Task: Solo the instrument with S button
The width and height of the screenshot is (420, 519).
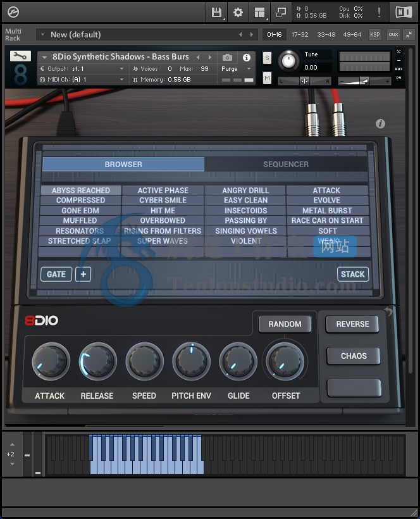Action: (267, 58)
